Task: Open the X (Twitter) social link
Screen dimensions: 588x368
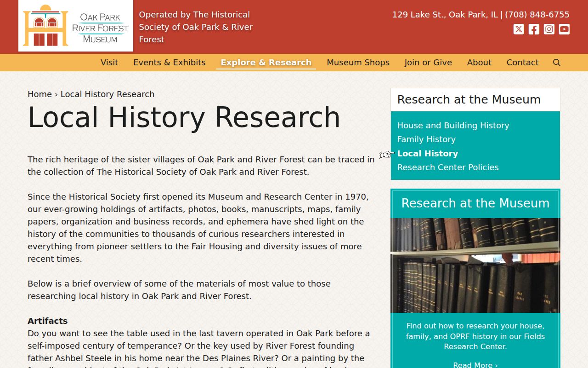Action: pyautogui.click(x=519, y=29)
